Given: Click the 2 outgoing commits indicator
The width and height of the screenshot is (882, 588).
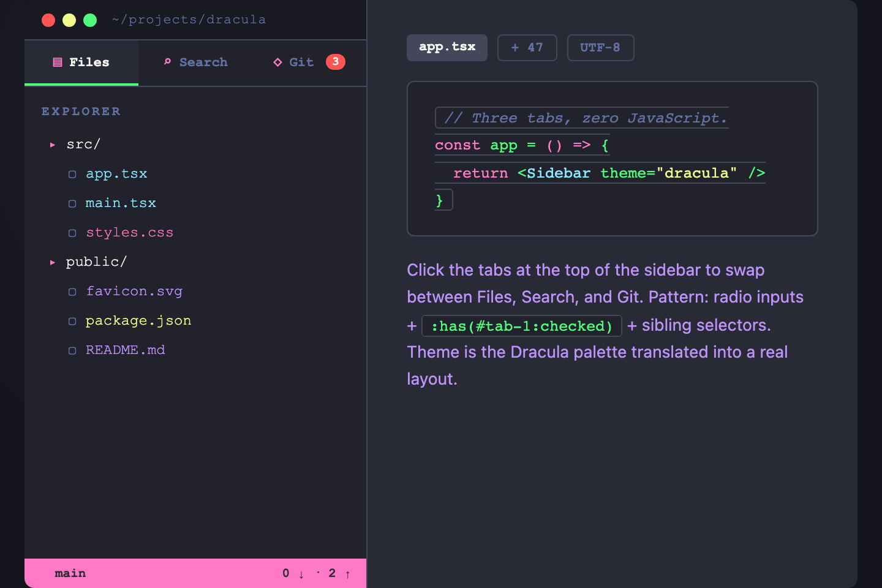Looking at the screenshot, I should click(332, 573).
